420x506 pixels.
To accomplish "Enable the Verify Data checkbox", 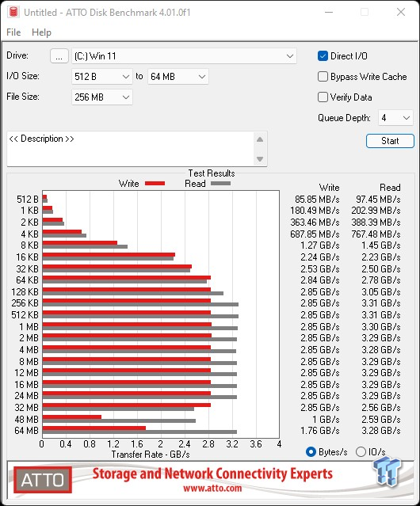I will pyautogui.click(x=323, y=97).
